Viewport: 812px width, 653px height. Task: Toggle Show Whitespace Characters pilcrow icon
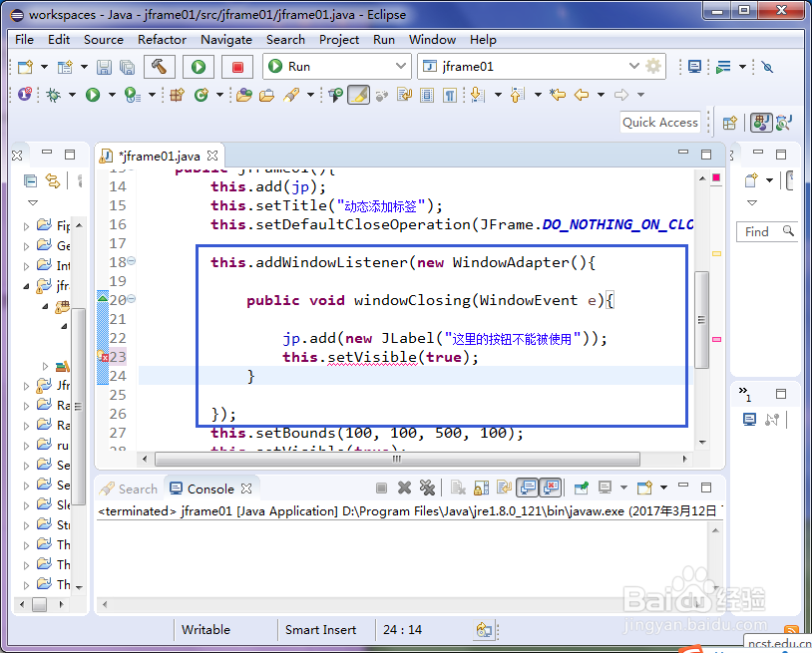[x=450, y=95]
